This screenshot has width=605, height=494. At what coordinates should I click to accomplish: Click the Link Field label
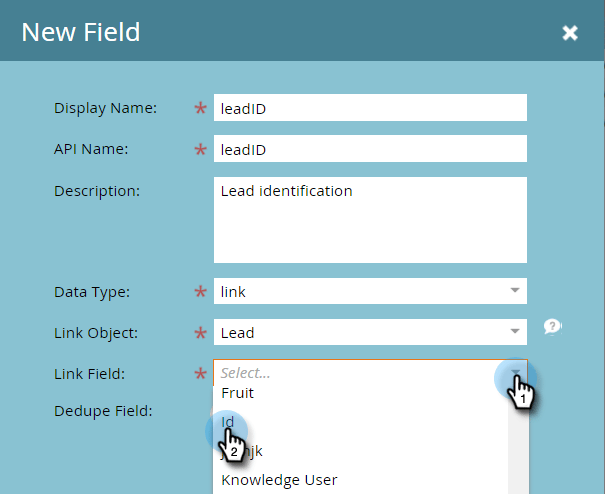click(x=90, y=374)
